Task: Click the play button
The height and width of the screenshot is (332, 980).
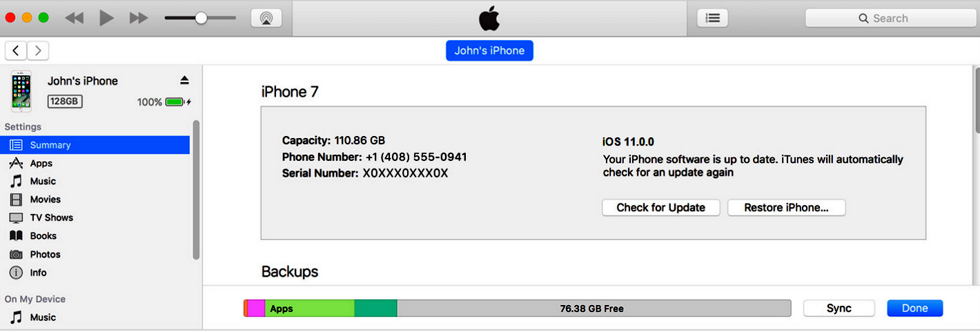Action: pyautogui.click(x=106, y=18)
